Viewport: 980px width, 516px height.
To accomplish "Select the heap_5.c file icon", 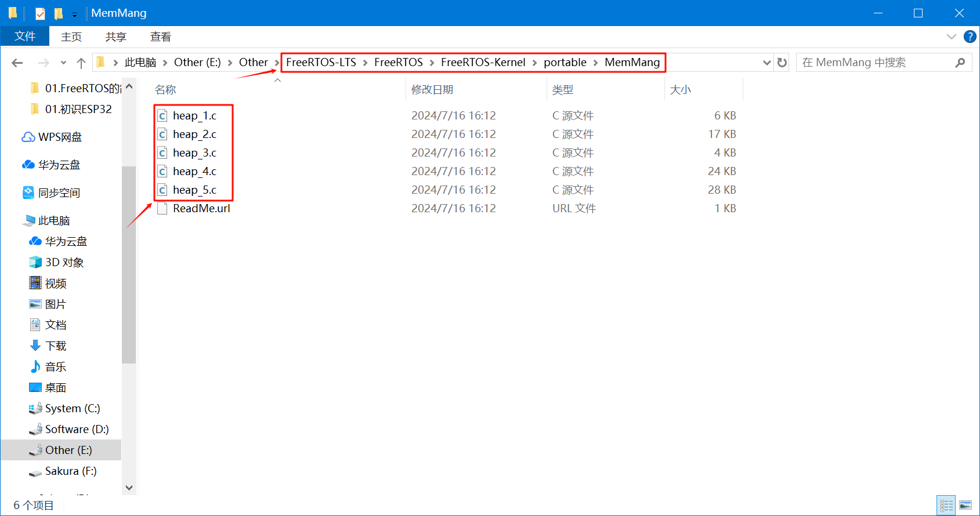I will (x=162, y=190).
